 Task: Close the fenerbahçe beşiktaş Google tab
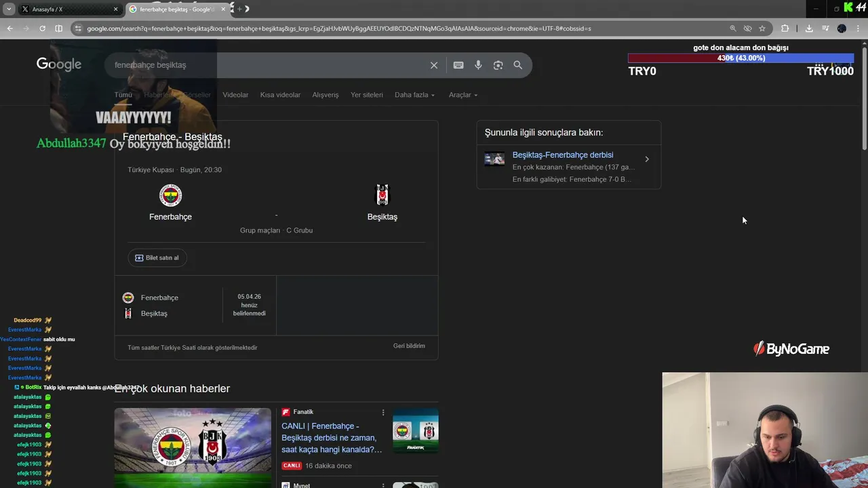pos(223,9)
